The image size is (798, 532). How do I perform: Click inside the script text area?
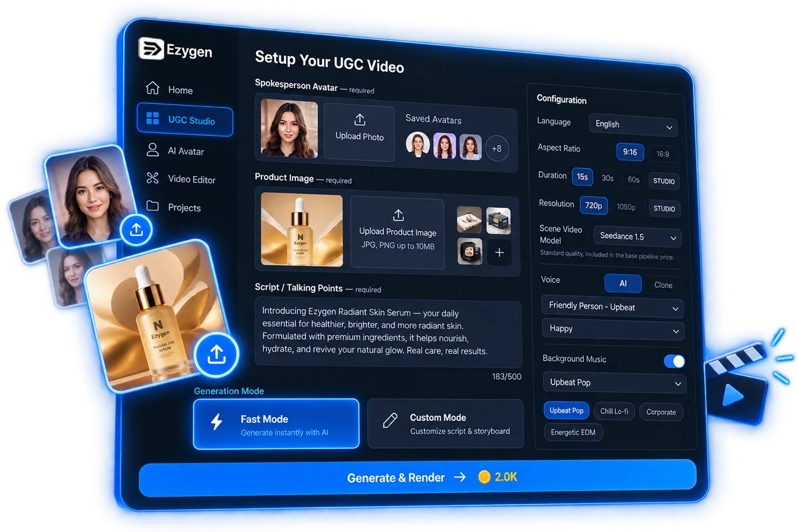388,332
